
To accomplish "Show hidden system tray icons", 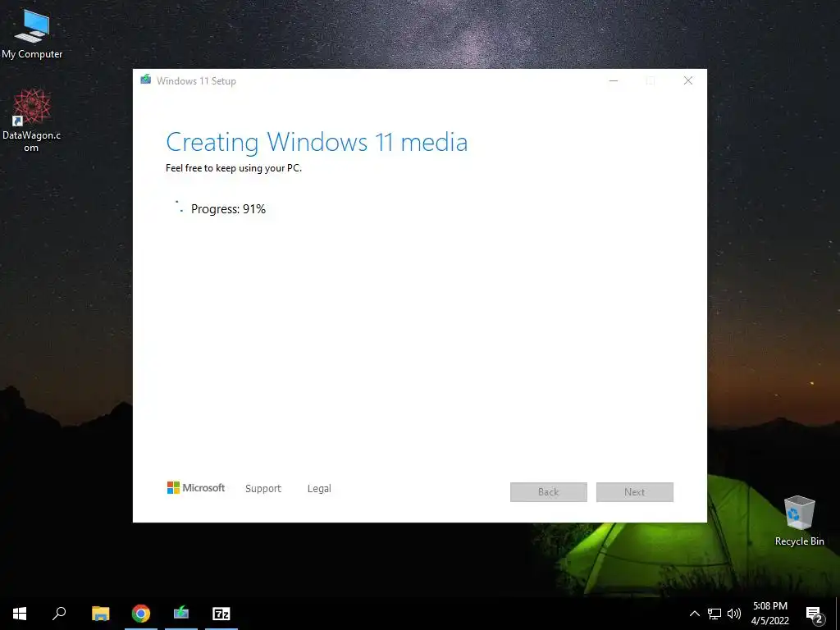I will [694, 614].
